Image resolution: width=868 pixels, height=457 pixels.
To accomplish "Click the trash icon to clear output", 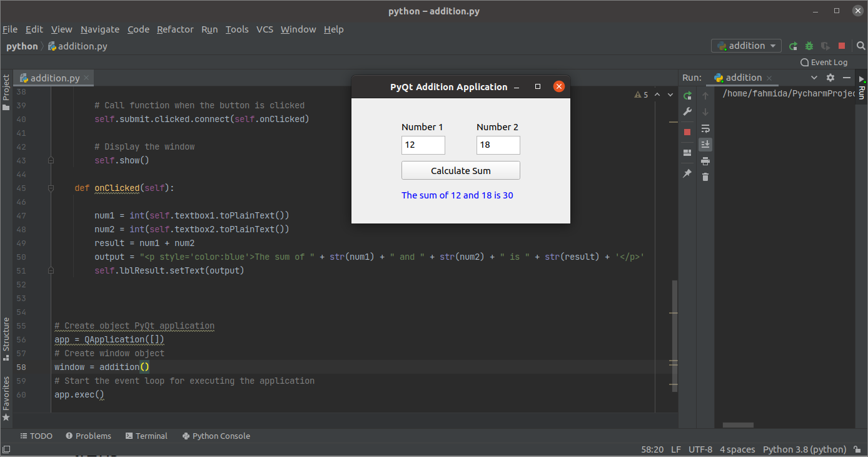I will [x=705, y=177].
